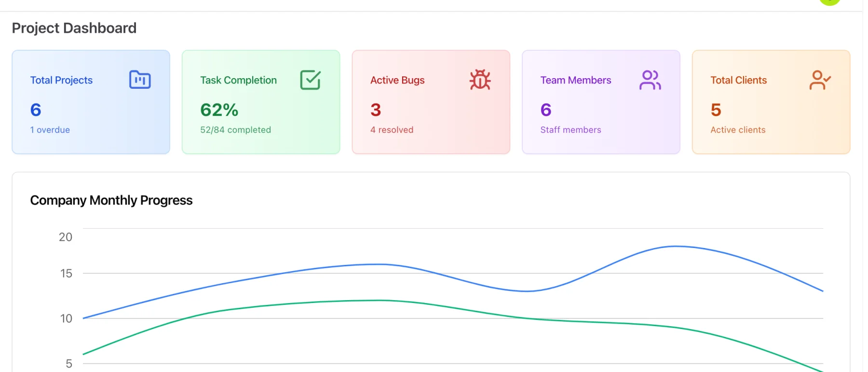Click the Active Bugs count 3
Screen dimensions: 868x372
[x=376, y=110]
